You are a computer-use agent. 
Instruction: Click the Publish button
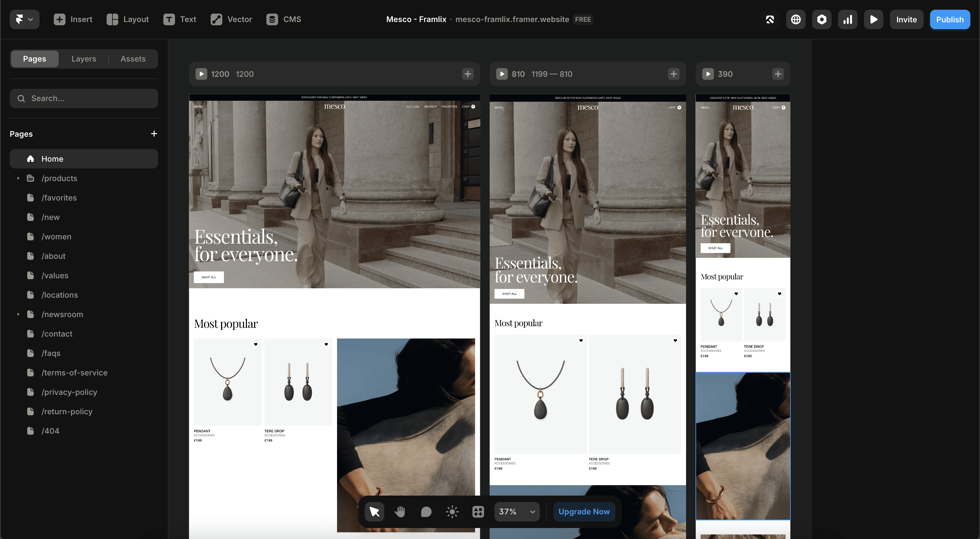[950, 19]
